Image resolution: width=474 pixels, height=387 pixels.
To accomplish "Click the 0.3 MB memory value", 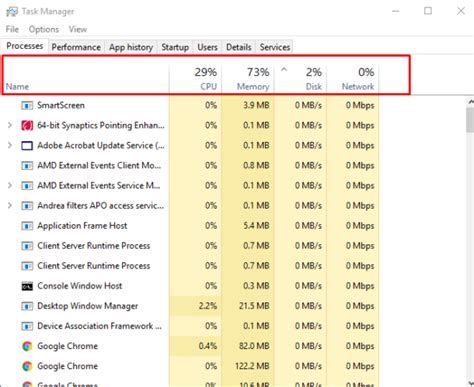I will click(x=256, y=286).
